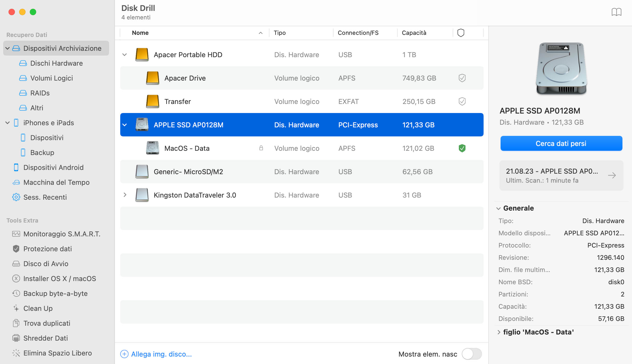Viewport: 632px width, 364px height.
Task: Toggle the Mostra elem. nasc switch
Action: (x=472, y=354)
